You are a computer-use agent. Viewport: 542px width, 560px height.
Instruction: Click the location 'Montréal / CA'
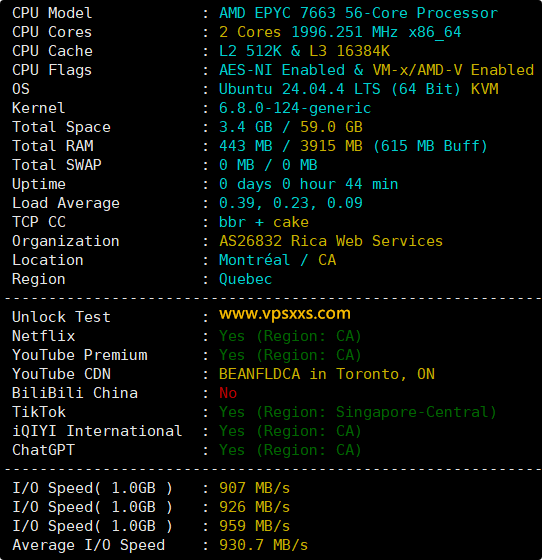pos(277,260)
